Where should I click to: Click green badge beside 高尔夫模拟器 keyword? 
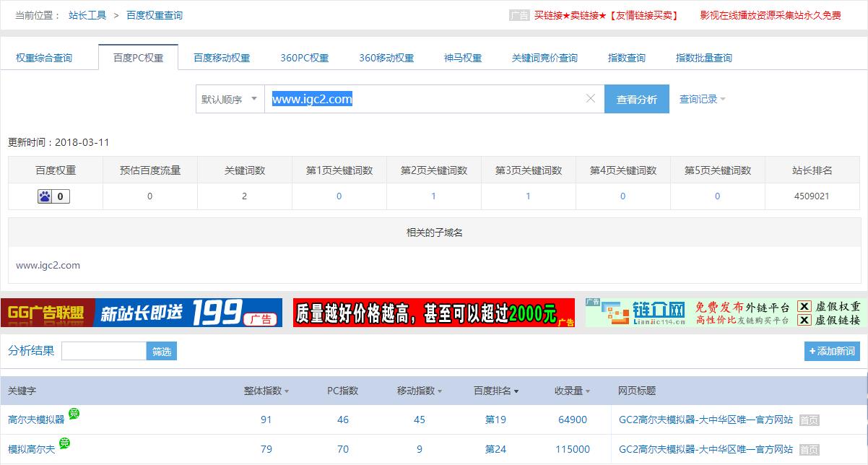click(74, 414)
